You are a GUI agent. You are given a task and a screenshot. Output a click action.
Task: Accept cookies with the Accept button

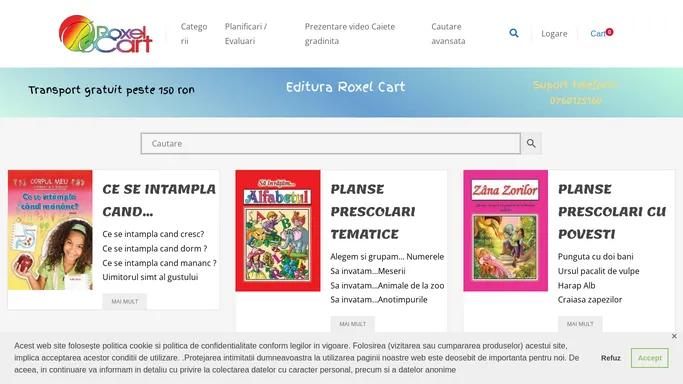649,358
